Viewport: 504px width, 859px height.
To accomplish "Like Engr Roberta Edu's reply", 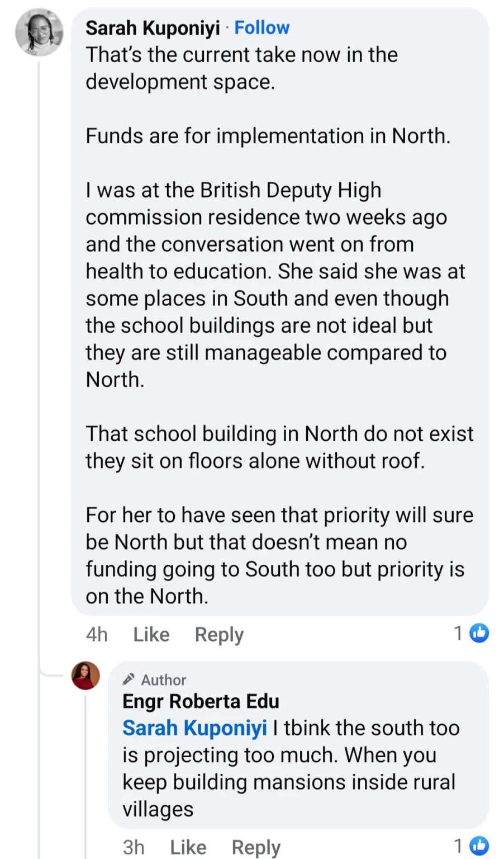I will [188, 847].
